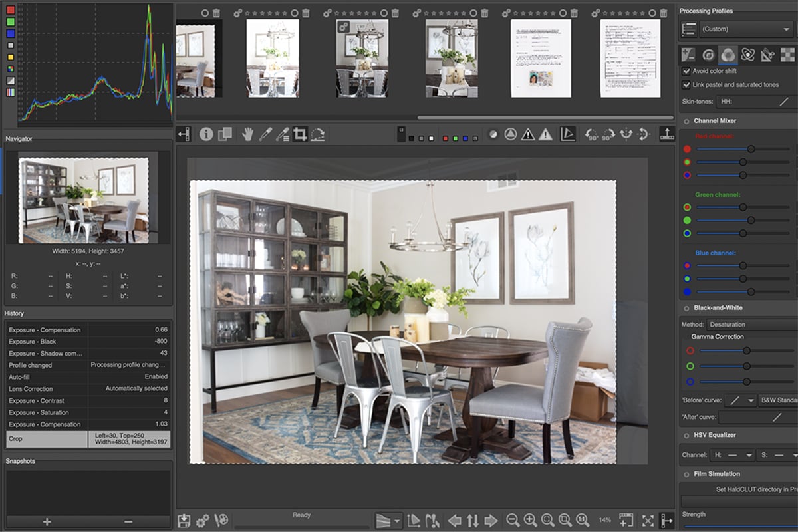Image resolution: width=798 pixels, height=532 pixels.
Task: Disable Link pastel and saturated tones
Action: [686, 85]
